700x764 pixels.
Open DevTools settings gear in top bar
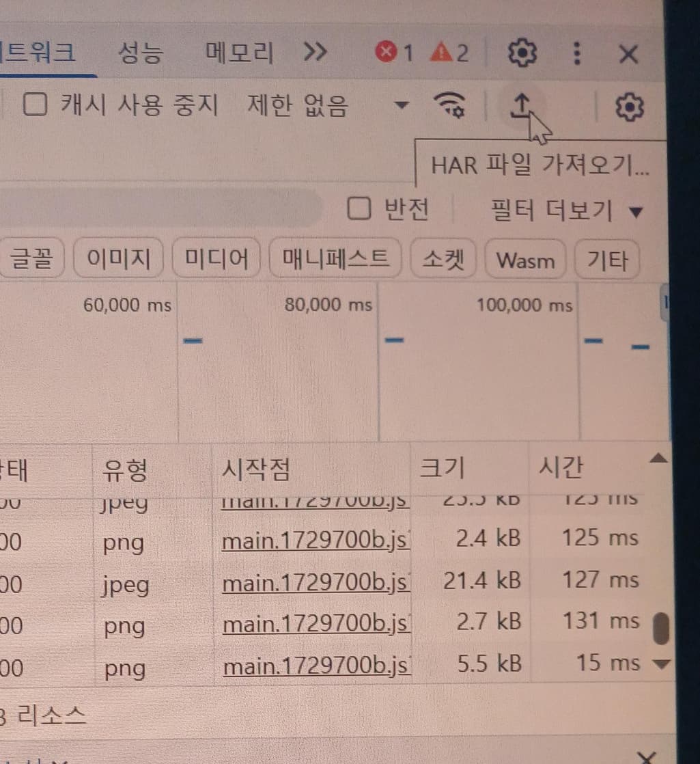522,53
